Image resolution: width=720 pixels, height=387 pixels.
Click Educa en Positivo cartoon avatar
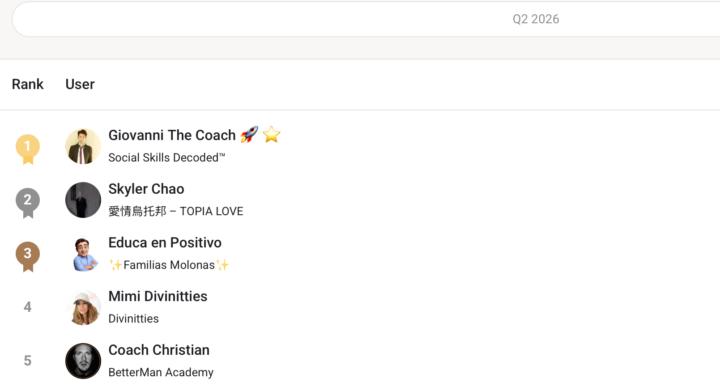pos(83,254)
